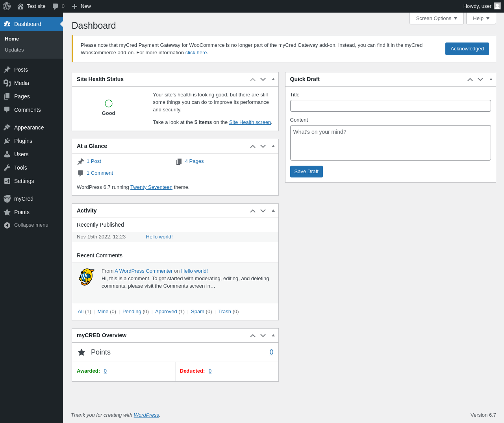The height and width of the screenshot is (423, 504).
Task: Open the myCred menu
Action: 31,199
